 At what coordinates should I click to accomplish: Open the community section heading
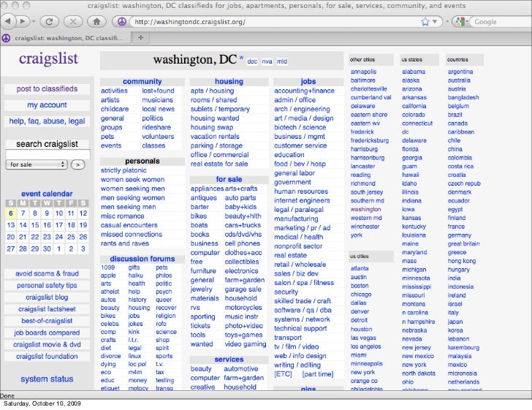142,81
